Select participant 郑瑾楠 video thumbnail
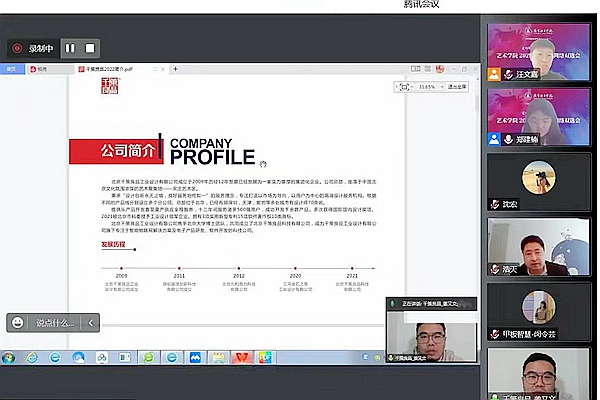 coord(530,116)
